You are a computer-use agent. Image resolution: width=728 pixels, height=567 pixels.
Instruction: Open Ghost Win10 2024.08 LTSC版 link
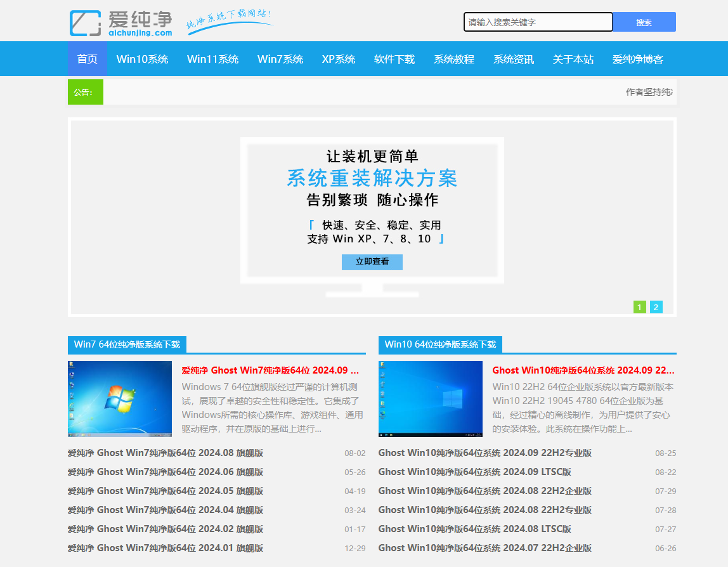[474, 529]
